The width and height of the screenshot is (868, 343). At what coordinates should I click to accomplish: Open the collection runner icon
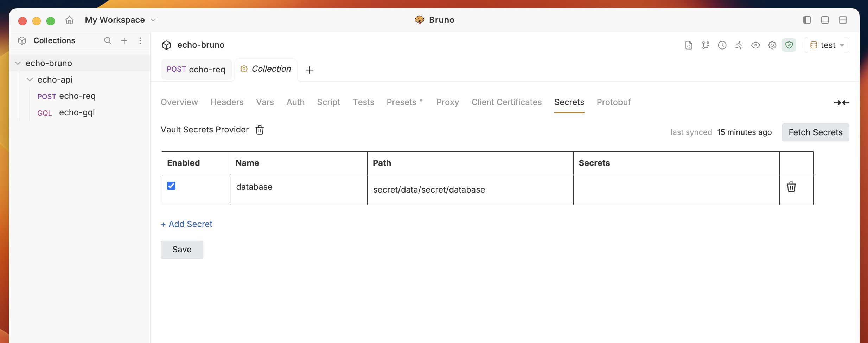(x=739, y=45)
